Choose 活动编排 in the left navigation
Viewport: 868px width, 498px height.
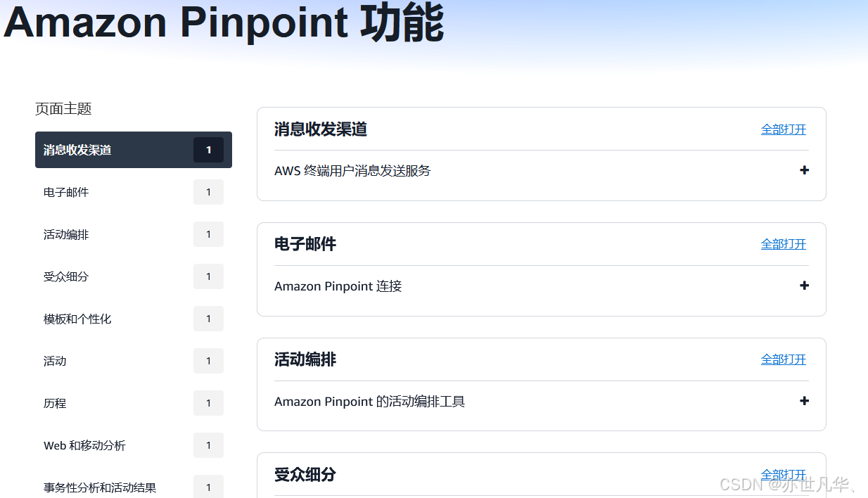(66, 234)
